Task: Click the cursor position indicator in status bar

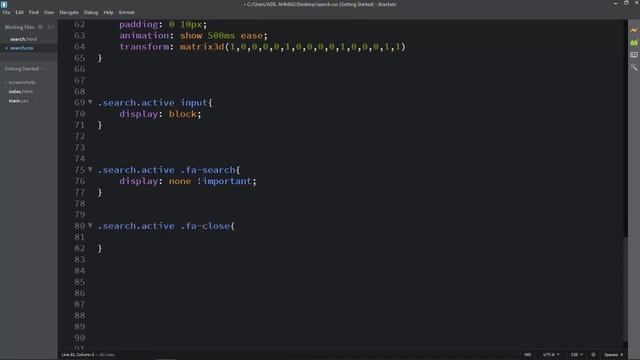Action: tap(78, 355)
